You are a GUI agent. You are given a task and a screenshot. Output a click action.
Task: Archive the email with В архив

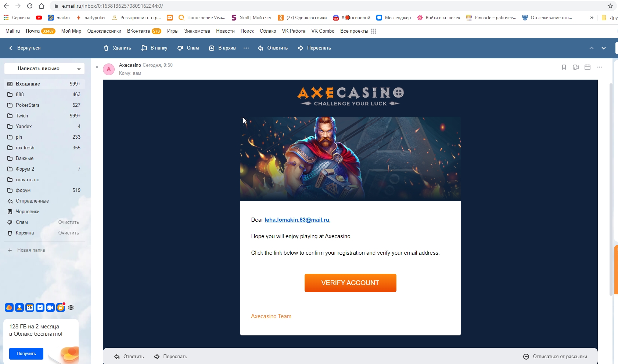click(222, 48)
